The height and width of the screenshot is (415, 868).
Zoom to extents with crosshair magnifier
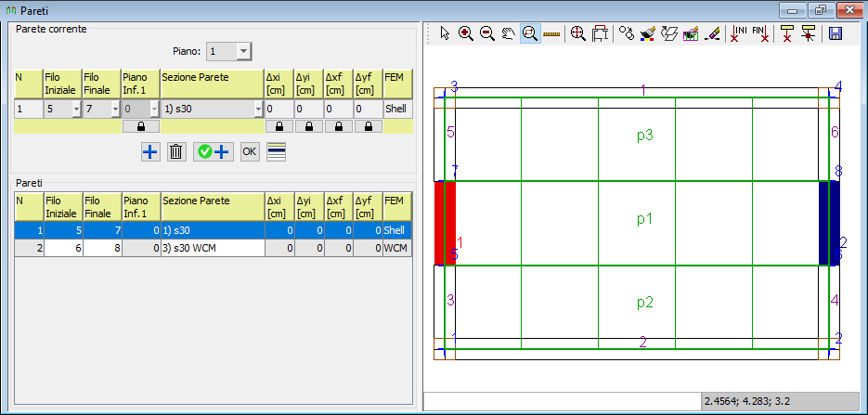[x=578, y=33]
